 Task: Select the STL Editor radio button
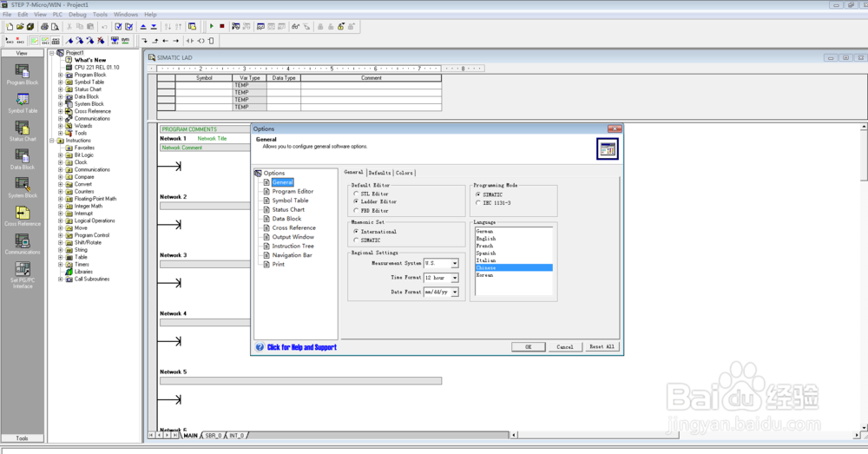pyautogui.click(x=356, y=194)
